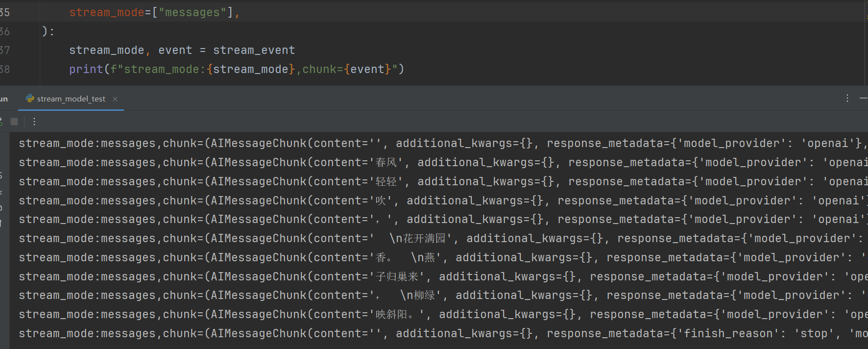Screen dimensions: 868x349
Task: Click the 'stream_mode, event = stream_event' code line
Action: [x=182, y=50]
